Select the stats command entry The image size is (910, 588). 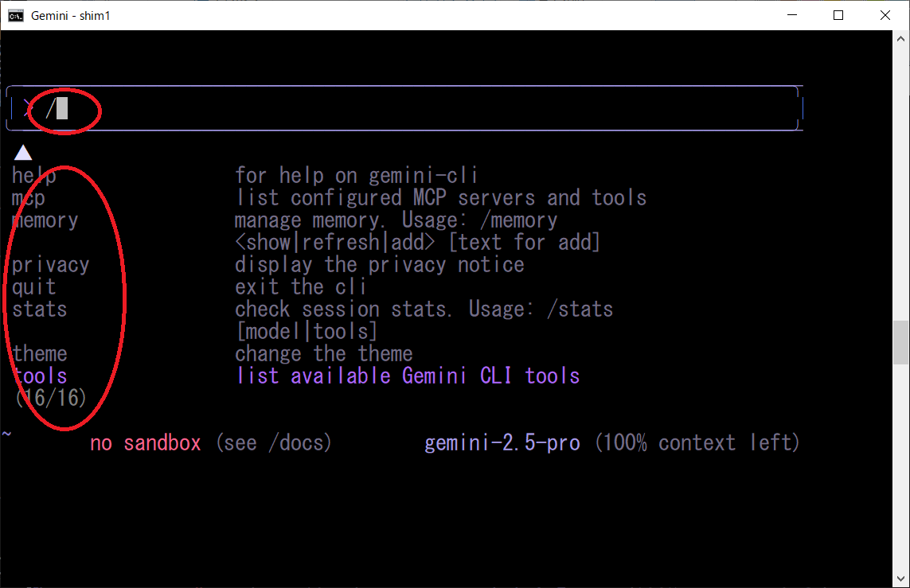(40, 309)
